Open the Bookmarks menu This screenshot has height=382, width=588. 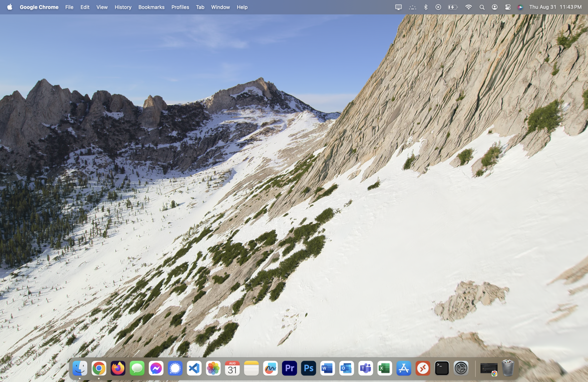pyautogui.click(x=151, y=7)
